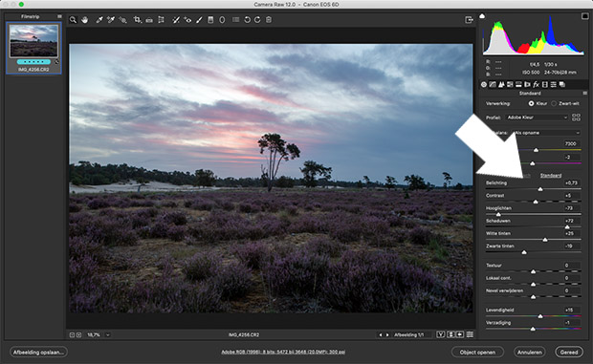Select the Transform tool
The height and width of the screenshot is (364, 593).
pyautogui.click(x=161, y=20)
